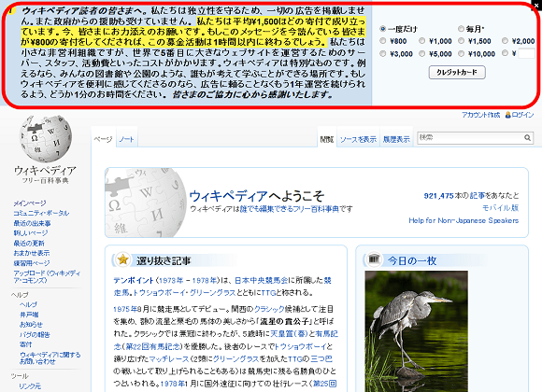The image size is (542, 392).
Task: Click the banner info icon at top left
Action: (x=10, y=10)
